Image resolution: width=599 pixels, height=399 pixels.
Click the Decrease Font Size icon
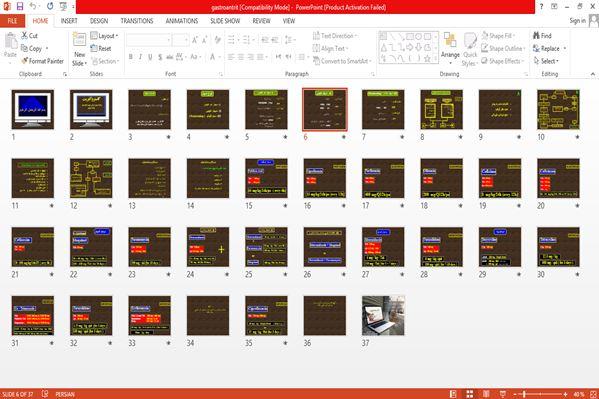coord(205,40)
